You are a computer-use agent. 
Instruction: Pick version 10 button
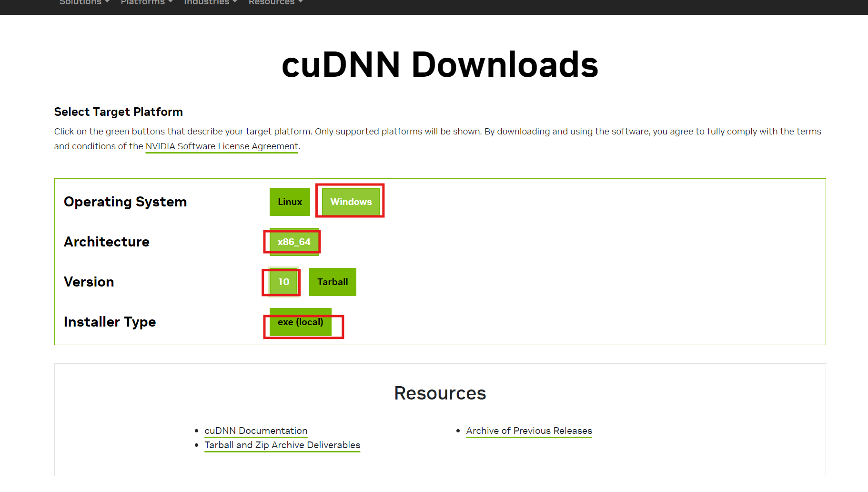click(x=284, y=282)
